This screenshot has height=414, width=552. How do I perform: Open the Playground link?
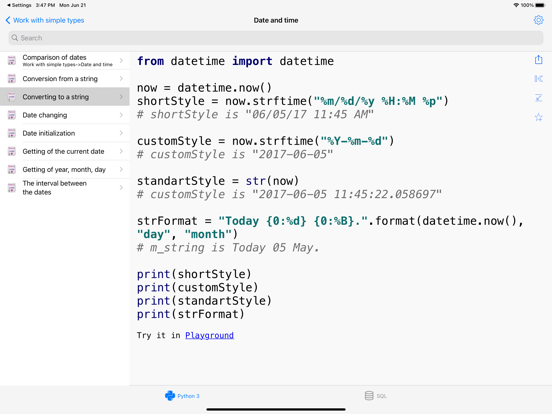[x=209, y=335]
